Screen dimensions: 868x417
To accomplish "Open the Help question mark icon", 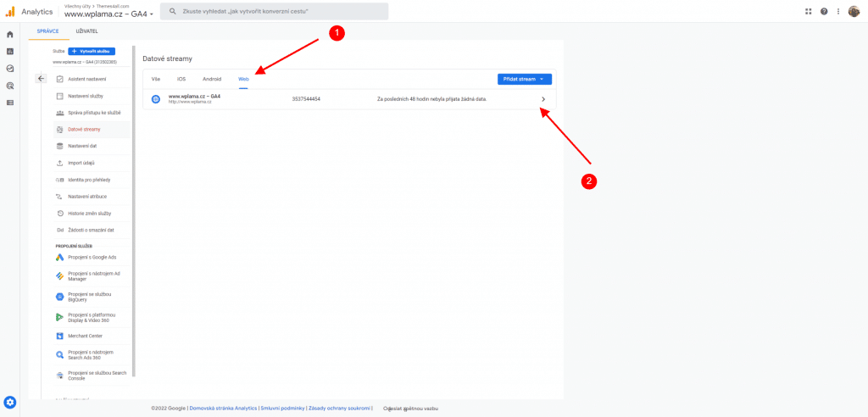I will tap(824, 11).
